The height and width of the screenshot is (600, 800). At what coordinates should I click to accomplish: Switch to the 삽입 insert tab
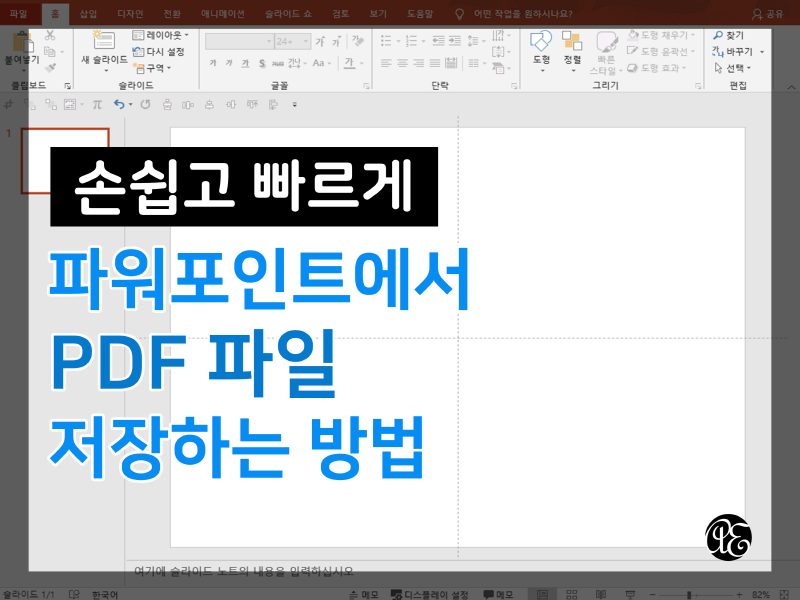[x=88, y=13]
